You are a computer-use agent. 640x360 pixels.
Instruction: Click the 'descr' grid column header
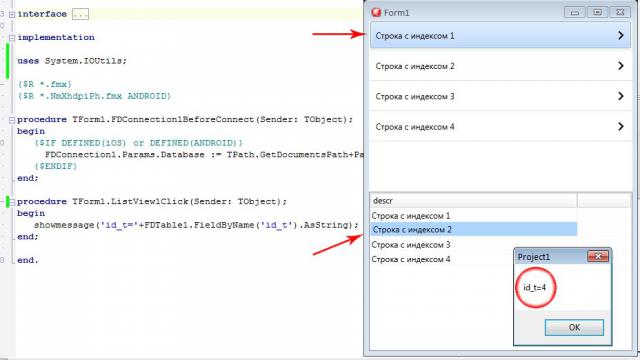point(473,200)
